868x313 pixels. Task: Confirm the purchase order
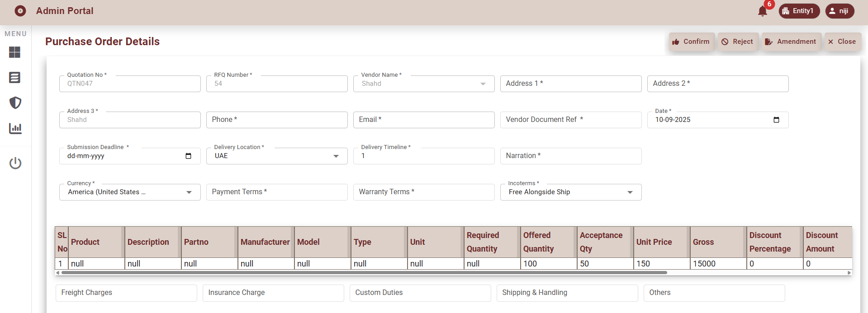691,42
